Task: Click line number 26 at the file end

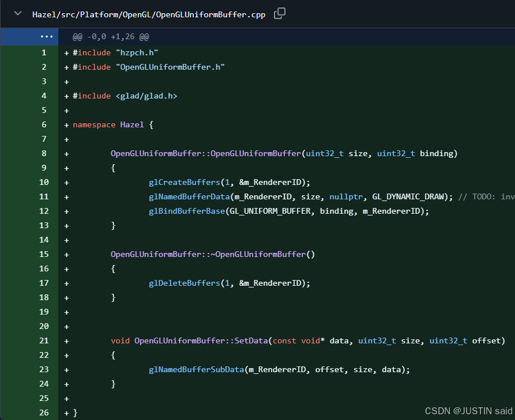Action: click(44, 413)
